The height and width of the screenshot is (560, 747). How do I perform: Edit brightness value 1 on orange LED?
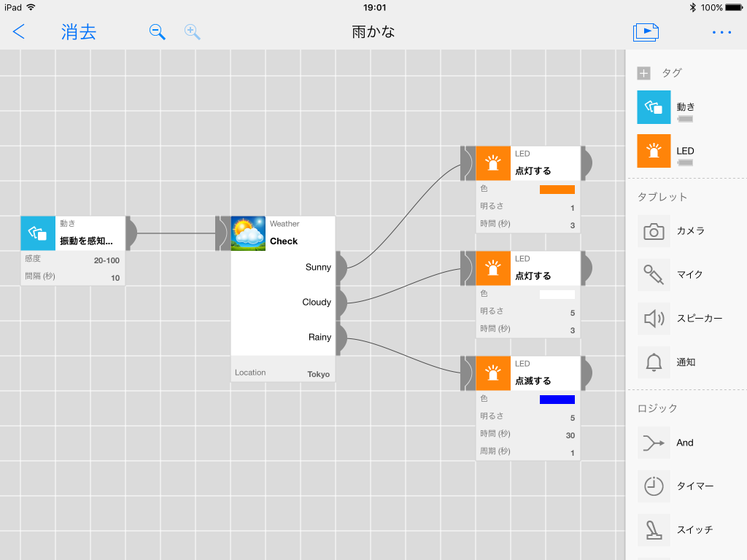point(572,208)
